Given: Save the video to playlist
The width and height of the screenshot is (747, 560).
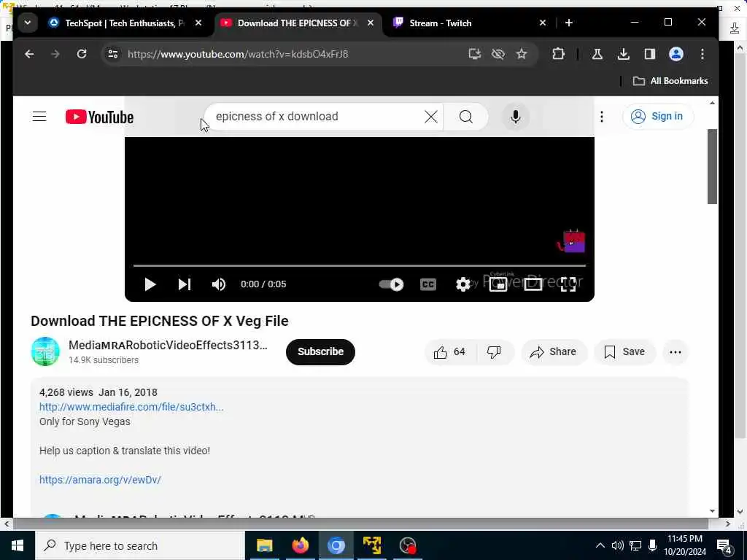Looking at the screenshot, I should tap(624, 352).
